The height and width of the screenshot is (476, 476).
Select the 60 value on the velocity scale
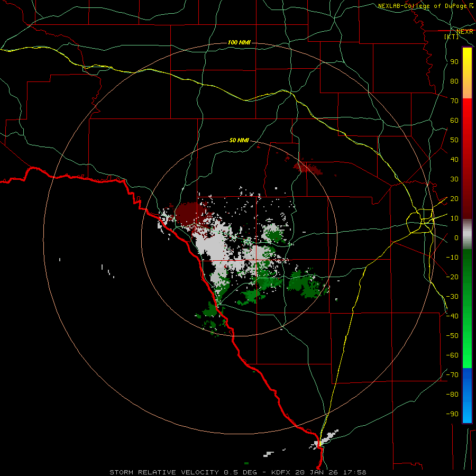(454, 120)
